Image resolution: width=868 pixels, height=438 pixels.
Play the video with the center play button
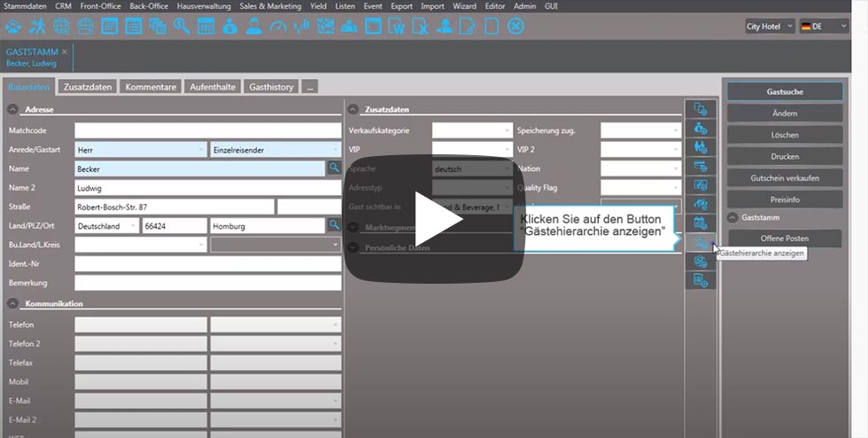coord(435,219)
